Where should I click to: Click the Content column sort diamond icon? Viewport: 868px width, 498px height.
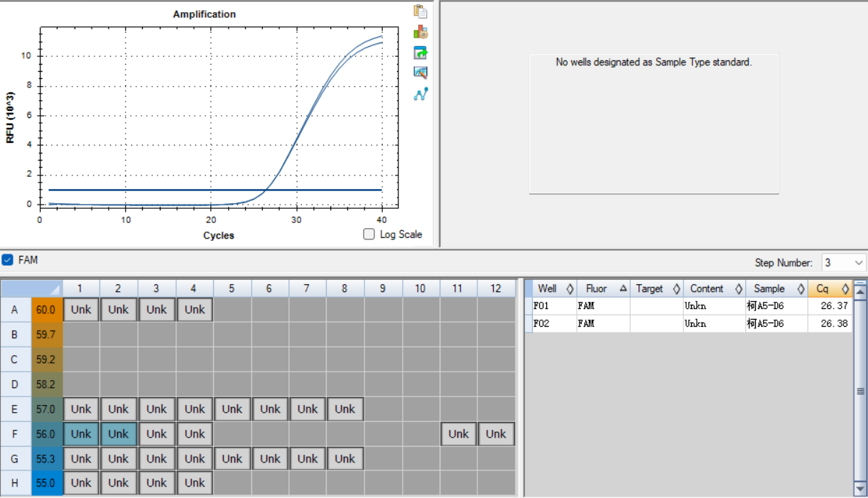tap(738, 289)
